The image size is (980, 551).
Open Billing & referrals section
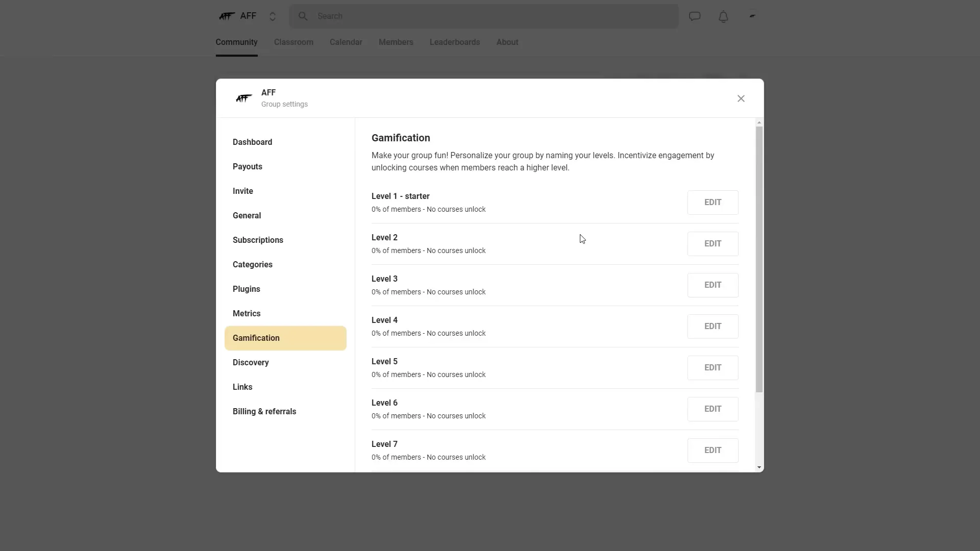[285, 412]
